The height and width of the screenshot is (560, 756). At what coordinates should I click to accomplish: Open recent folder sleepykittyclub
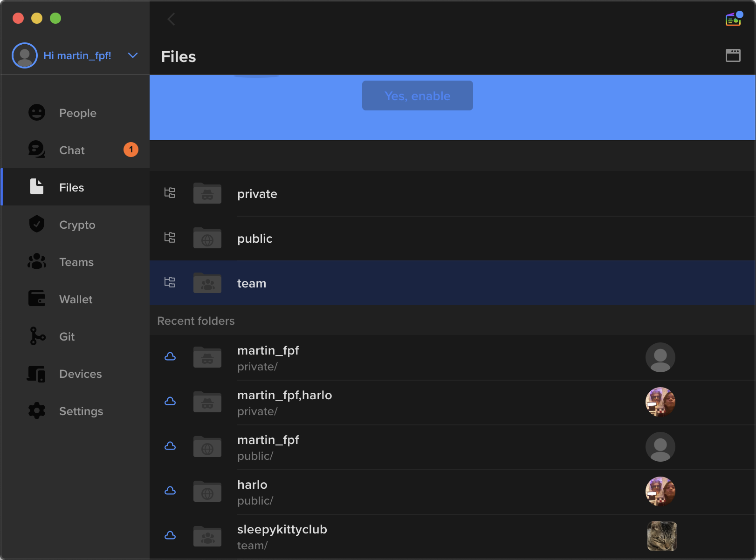[453, 537]
